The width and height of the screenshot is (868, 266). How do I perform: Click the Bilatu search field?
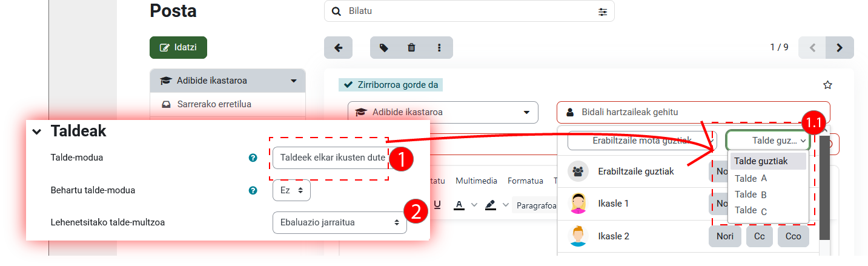click(469, 12)
